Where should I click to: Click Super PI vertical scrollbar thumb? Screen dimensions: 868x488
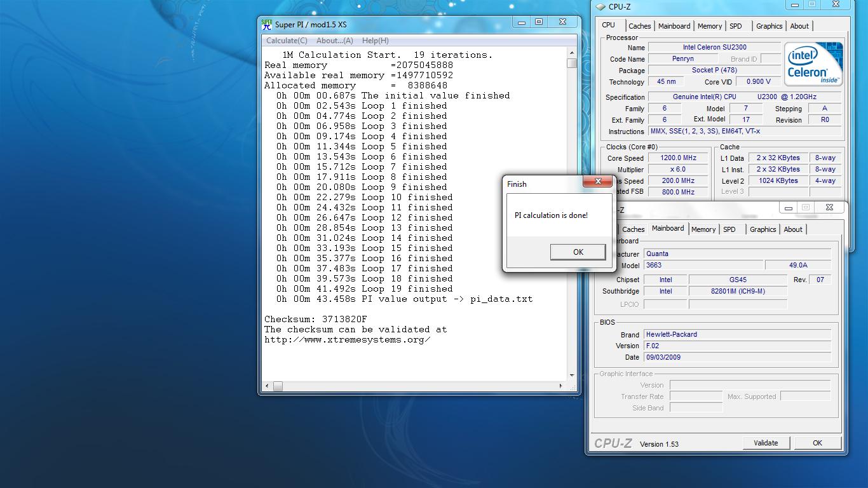click(572, 63)
